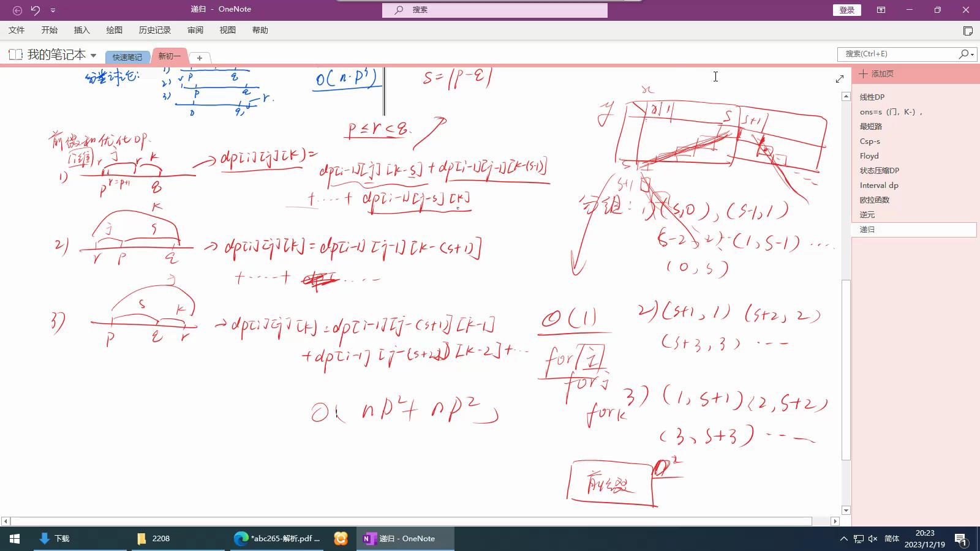Click the 登录 sign-in button
This screenshot has height=551, width=980.
click(847, 10)
